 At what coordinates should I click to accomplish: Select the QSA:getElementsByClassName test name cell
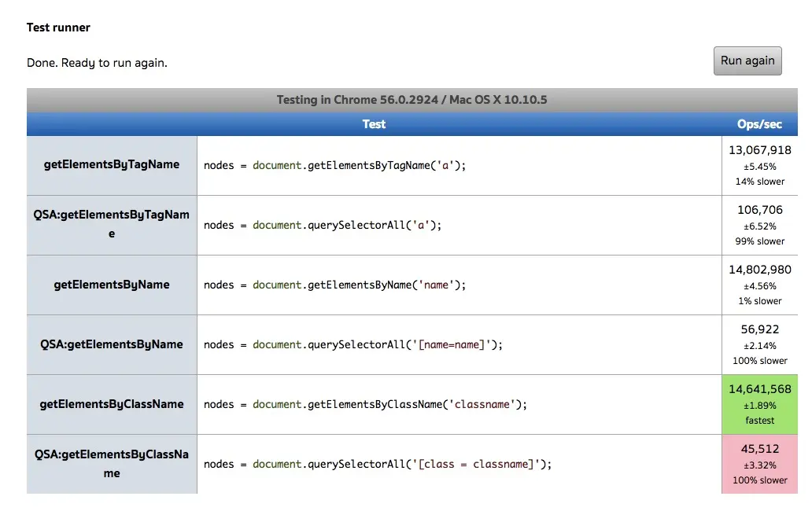click(112, 464)
